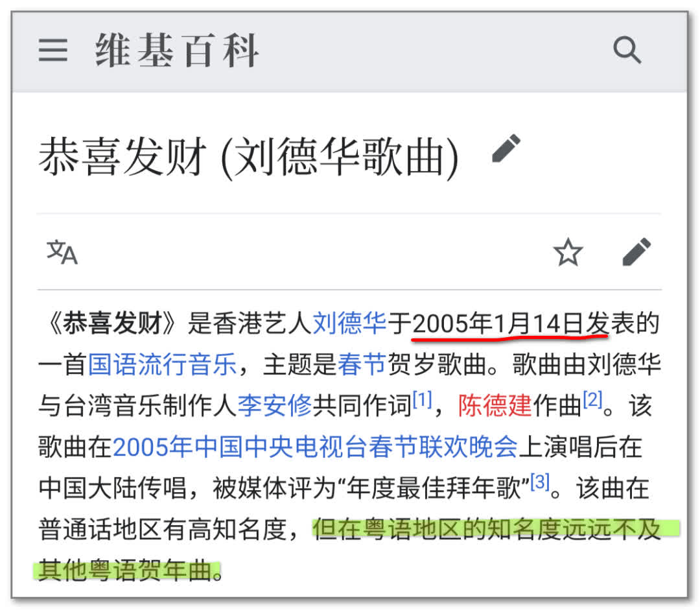Tap the search magnifier icon
Image resolution: width=700 pixels, height=610 pixels.
(626, 51)
